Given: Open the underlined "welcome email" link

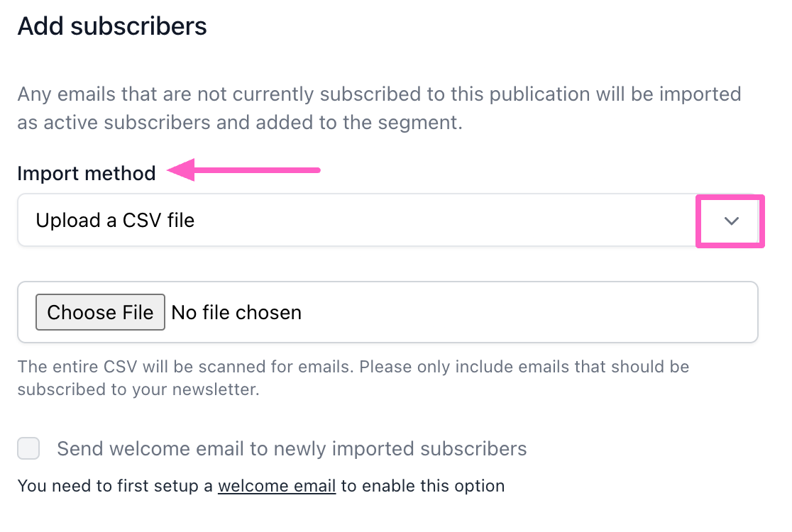Looking at the screenshot, I should (x=276, y=486).
